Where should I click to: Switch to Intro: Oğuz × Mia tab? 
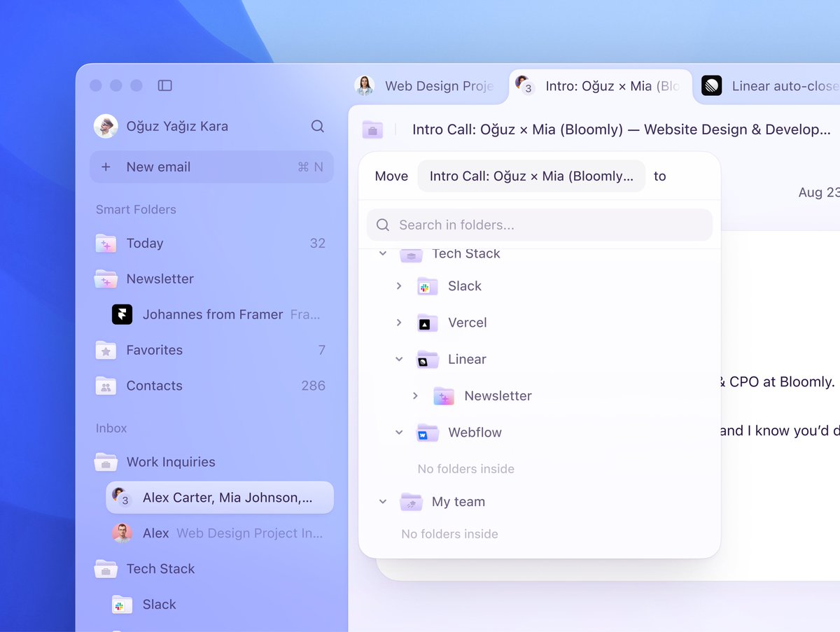click(x=601, y=86)
